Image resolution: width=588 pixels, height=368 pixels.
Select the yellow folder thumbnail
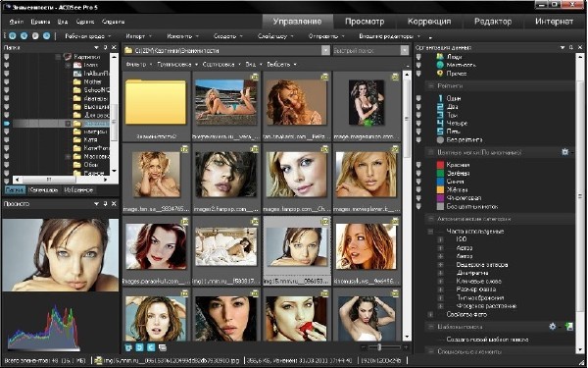(x=156, y=102)
